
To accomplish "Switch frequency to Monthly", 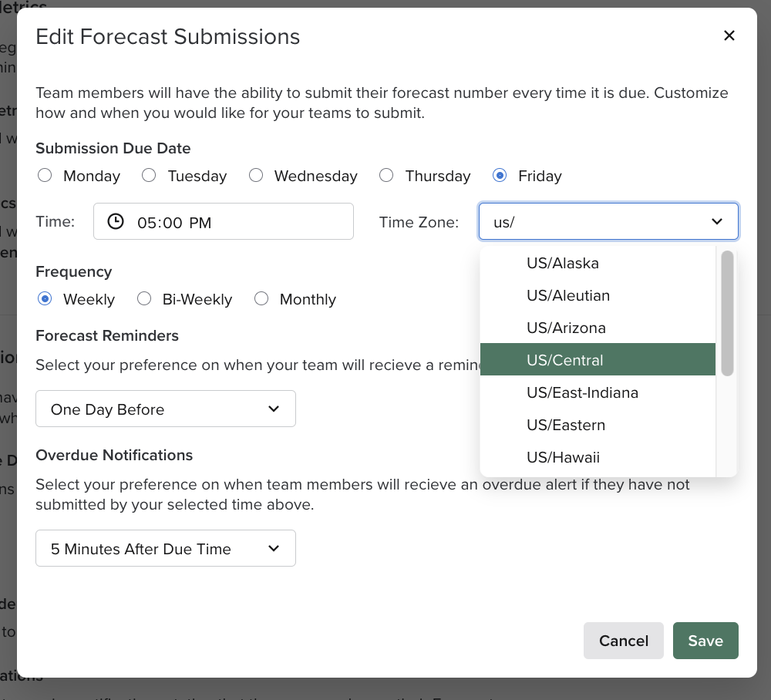I will pos(261,299).
